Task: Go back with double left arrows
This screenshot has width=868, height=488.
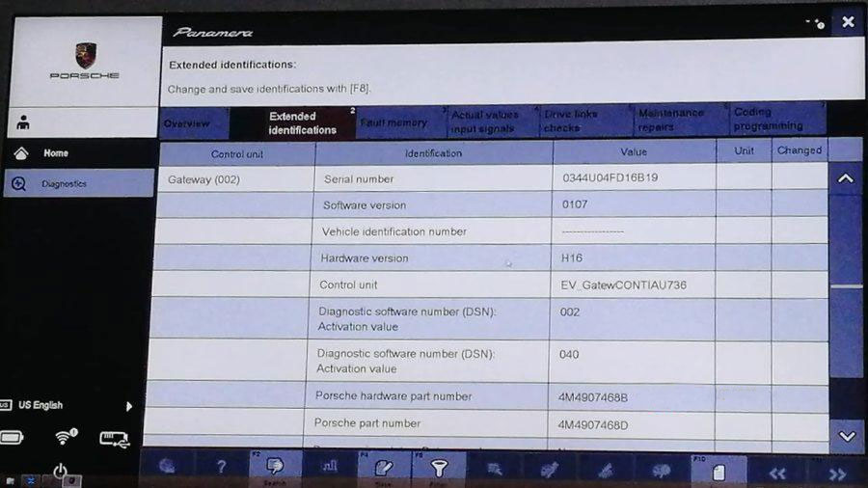Action: 777,474
